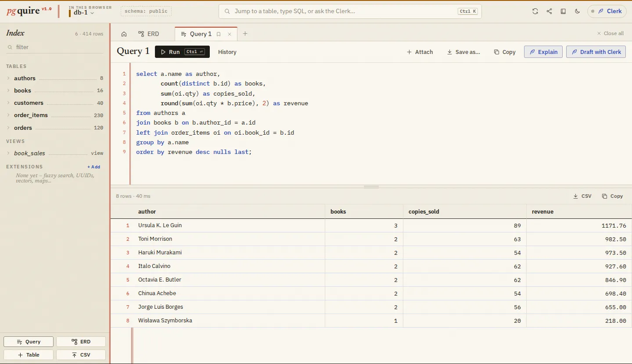Click the + Table button
The width and height of the screenshot is (632, 364).
[x=29, y=355]
